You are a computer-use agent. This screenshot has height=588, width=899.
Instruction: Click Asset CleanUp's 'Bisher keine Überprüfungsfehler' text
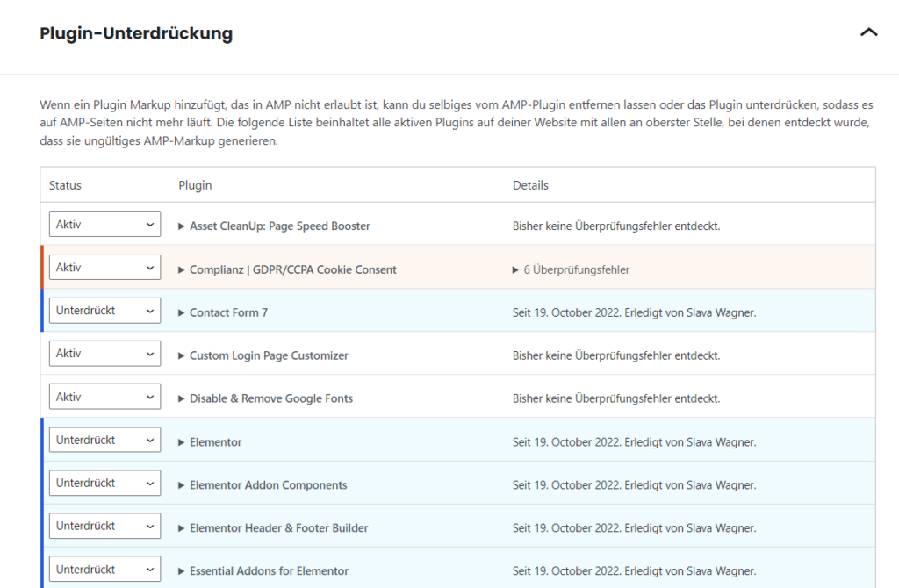pos(616,226)
